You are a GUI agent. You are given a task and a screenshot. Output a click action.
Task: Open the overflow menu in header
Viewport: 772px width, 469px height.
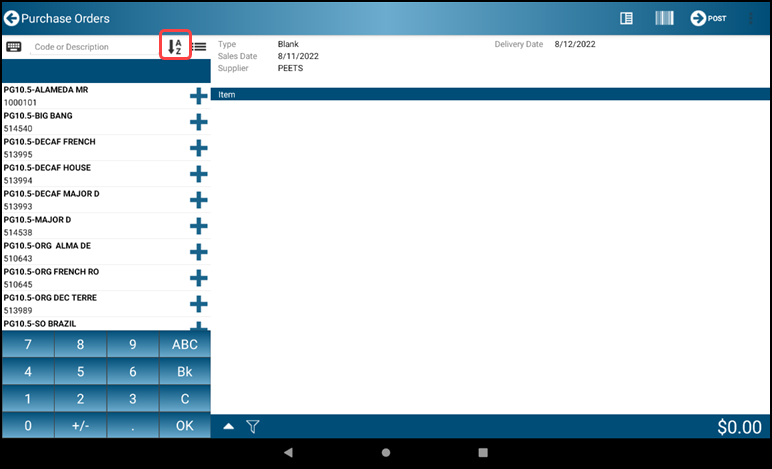click(751, 18)
